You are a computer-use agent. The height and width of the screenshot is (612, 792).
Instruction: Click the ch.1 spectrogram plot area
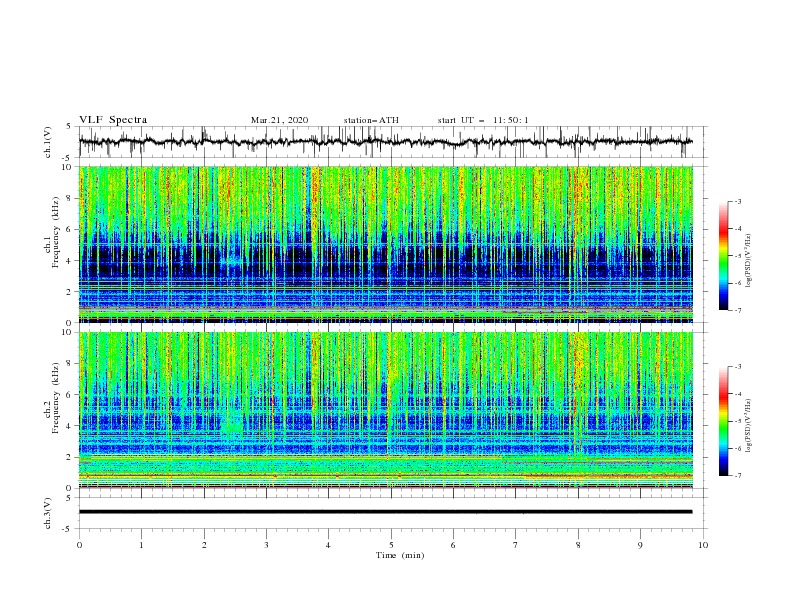click(386, 244)
